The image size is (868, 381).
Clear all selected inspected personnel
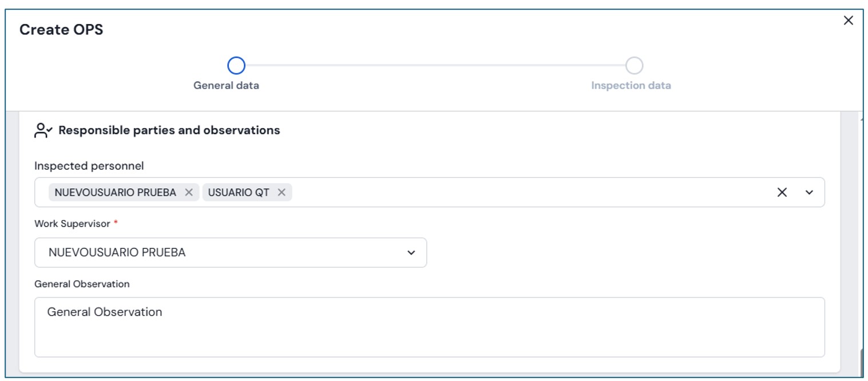tap(782, 193)
